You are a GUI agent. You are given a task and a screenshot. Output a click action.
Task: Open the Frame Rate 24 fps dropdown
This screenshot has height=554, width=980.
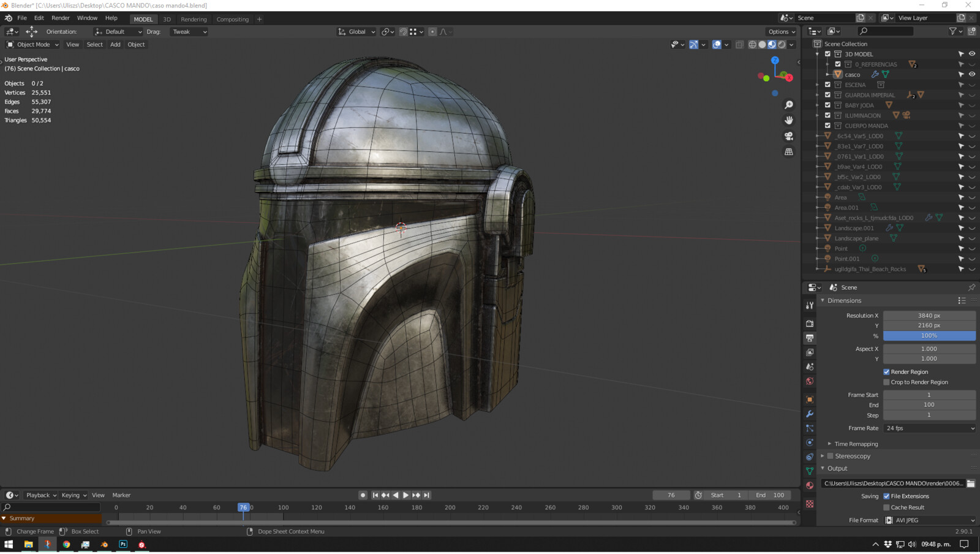click(x=929, y=428)
